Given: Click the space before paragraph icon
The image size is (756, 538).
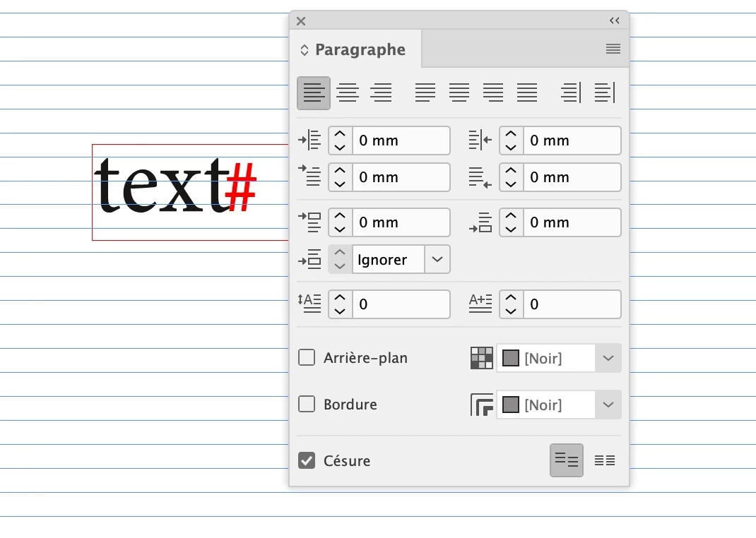Looking at the screenshot, I should (309, 222).
